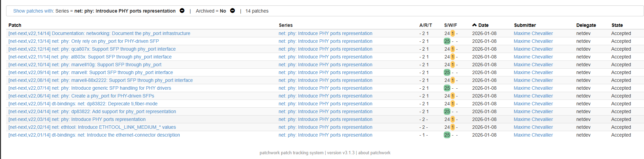
Task: Sort by the State column header
Action: coord(617,25)
